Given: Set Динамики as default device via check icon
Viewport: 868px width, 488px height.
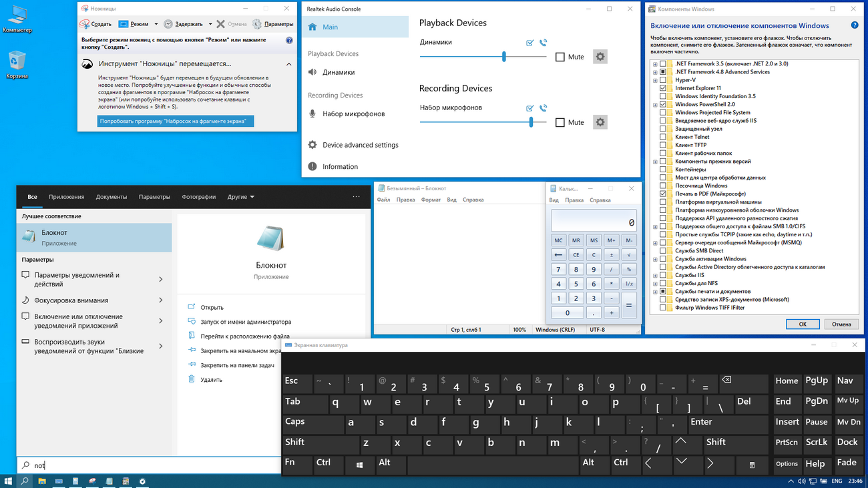Looking at the screenshot, I should pyautogui.click(x=529, y=43).
